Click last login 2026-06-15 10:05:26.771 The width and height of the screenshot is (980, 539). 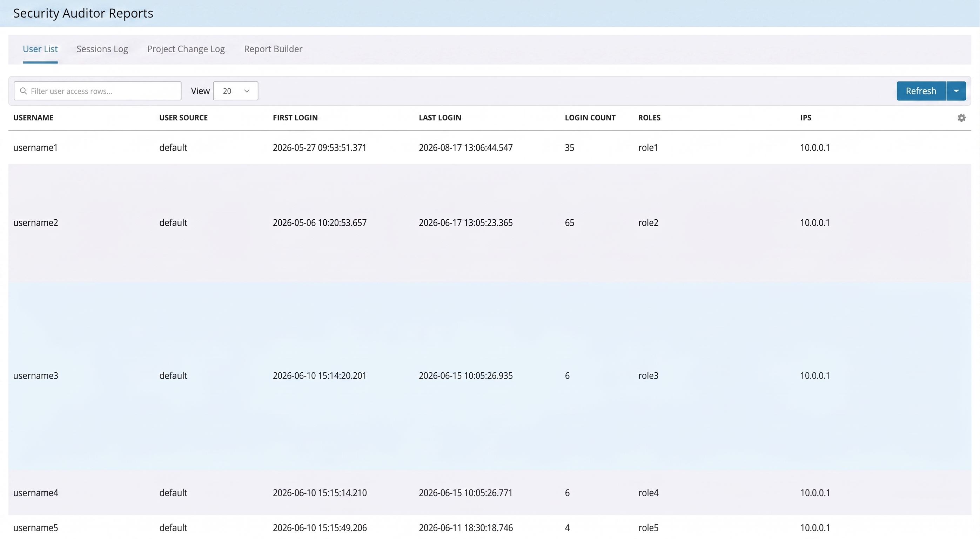point(466,493)
